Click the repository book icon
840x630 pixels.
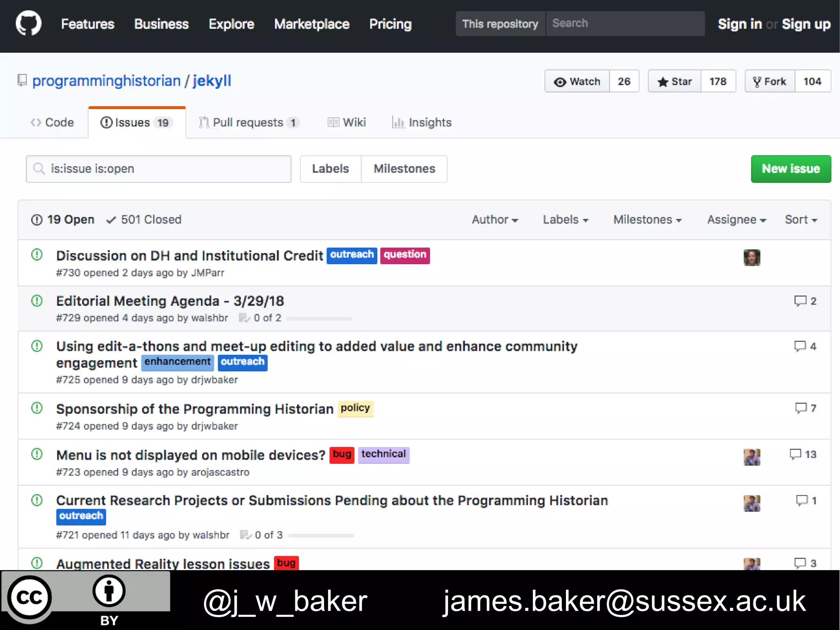(x=22, y=80)
